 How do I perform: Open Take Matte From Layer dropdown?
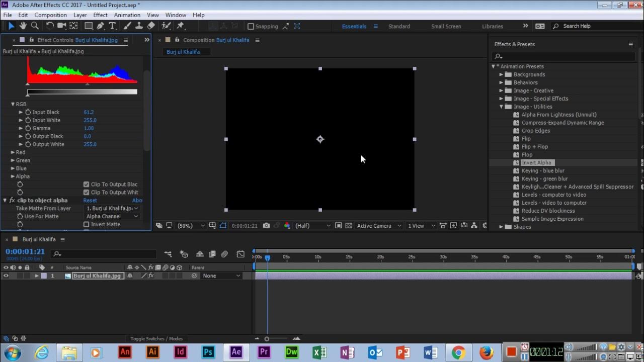(x=112, y=208)
